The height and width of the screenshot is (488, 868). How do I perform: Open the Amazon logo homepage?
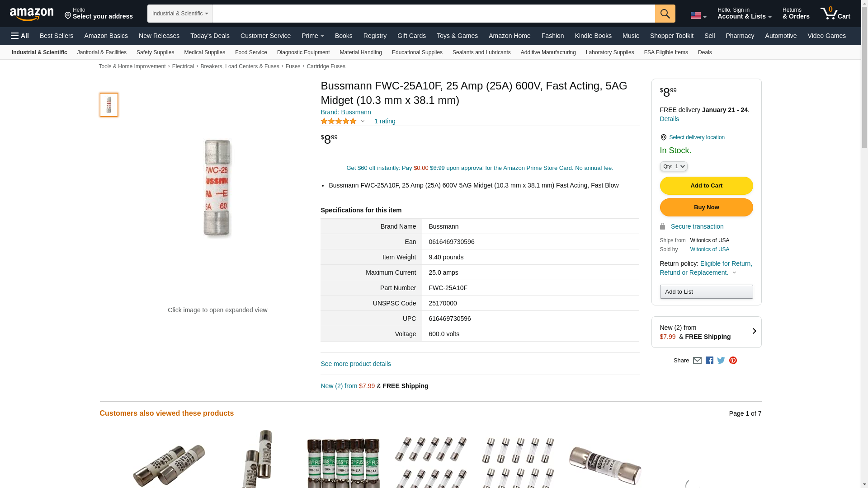point(32,14)
